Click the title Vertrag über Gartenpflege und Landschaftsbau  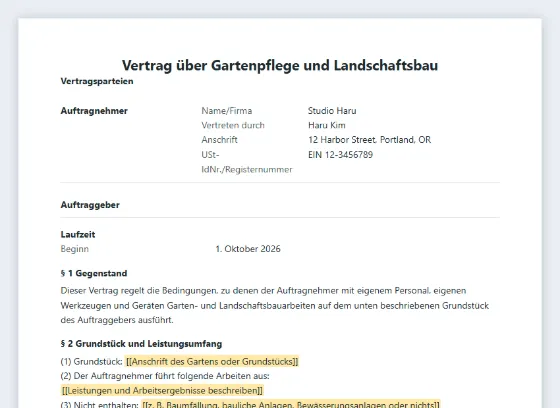tap(280, 65)
